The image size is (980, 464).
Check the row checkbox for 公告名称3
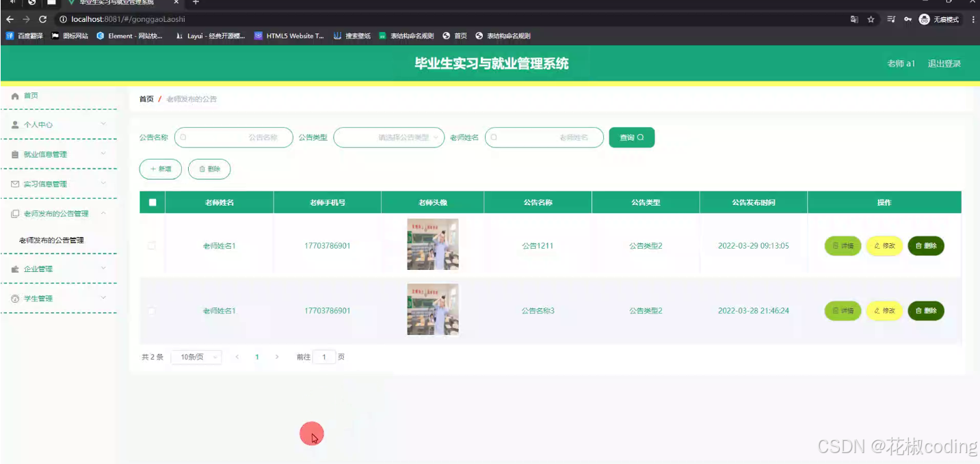point(152,310)
